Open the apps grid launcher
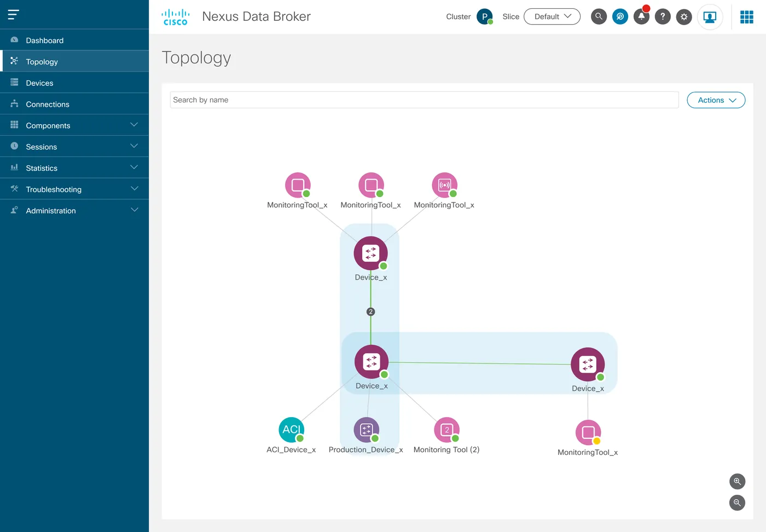 747,17
